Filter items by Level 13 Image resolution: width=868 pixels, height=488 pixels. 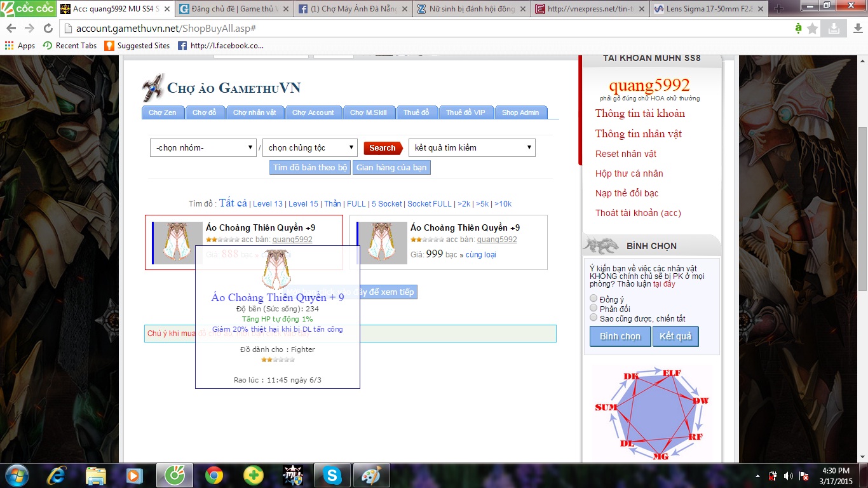pos(268,204)
